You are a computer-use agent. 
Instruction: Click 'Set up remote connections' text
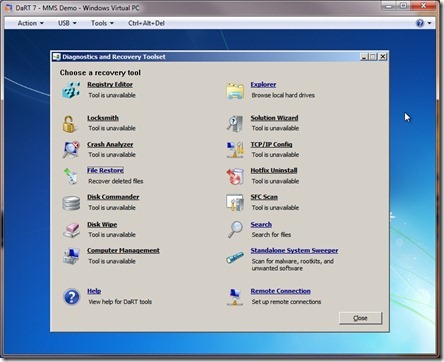tap(286, 302)
